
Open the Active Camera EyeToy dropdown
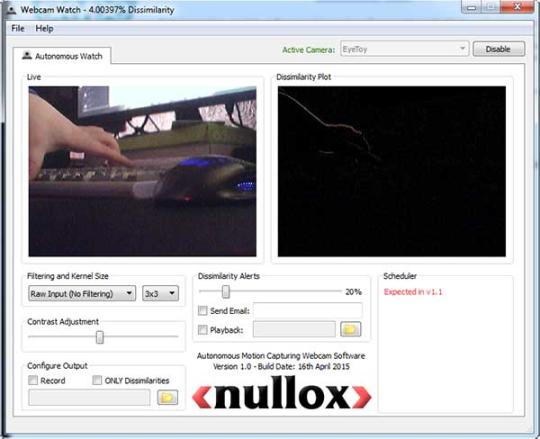pos(404,49)
